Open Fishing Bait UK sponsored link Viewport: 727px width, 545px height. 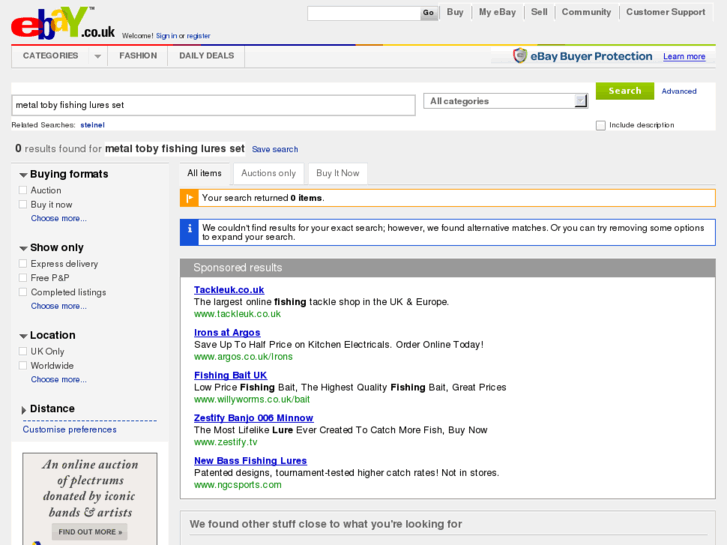[x=230, y=375]
